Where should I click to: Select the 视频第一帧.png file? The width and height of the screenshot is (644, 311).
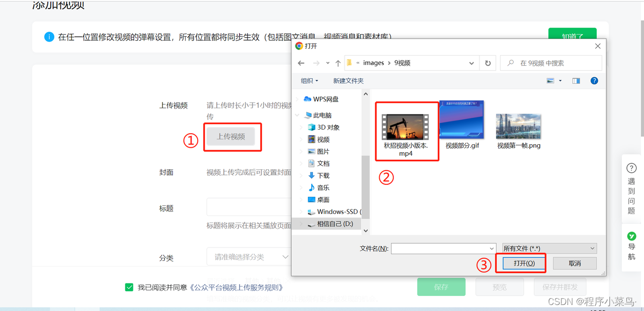point(519,132)
